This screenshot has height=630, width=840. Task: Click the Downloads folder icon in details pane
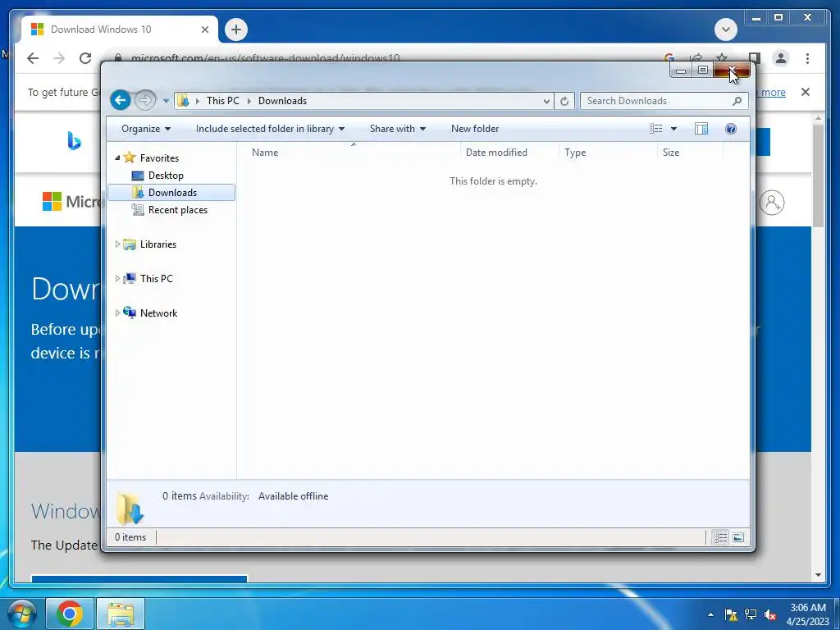(130, 508)
